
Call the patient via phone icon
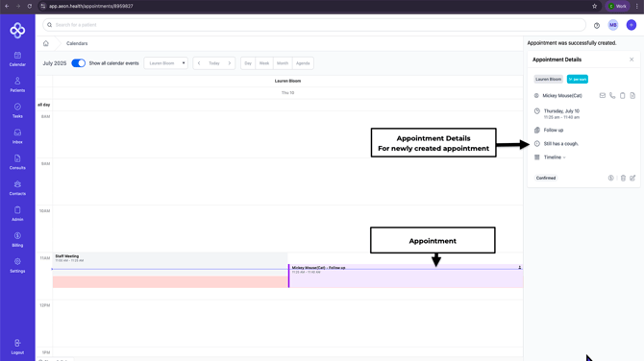612,96
